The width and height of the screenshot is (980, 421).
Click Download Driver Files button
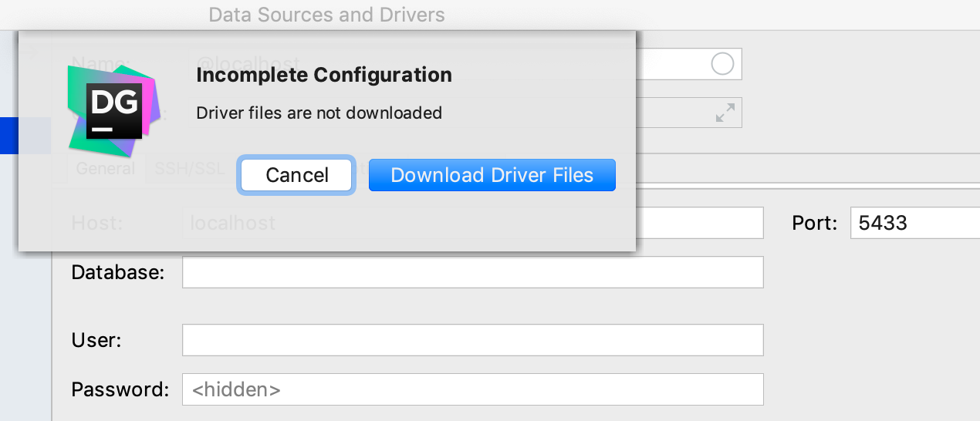(492, 175)
